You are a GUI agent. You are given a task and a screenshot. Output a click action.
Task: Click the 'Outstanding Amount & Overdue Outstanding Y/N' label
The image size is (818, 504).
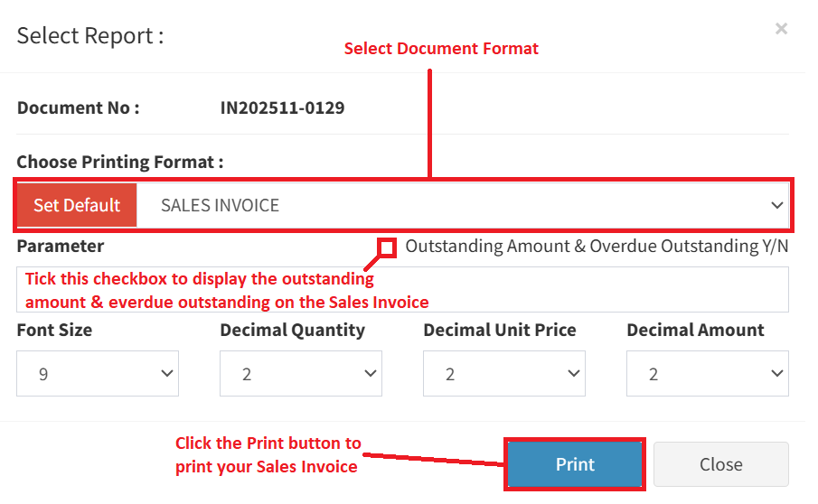(x=597, y=247)
